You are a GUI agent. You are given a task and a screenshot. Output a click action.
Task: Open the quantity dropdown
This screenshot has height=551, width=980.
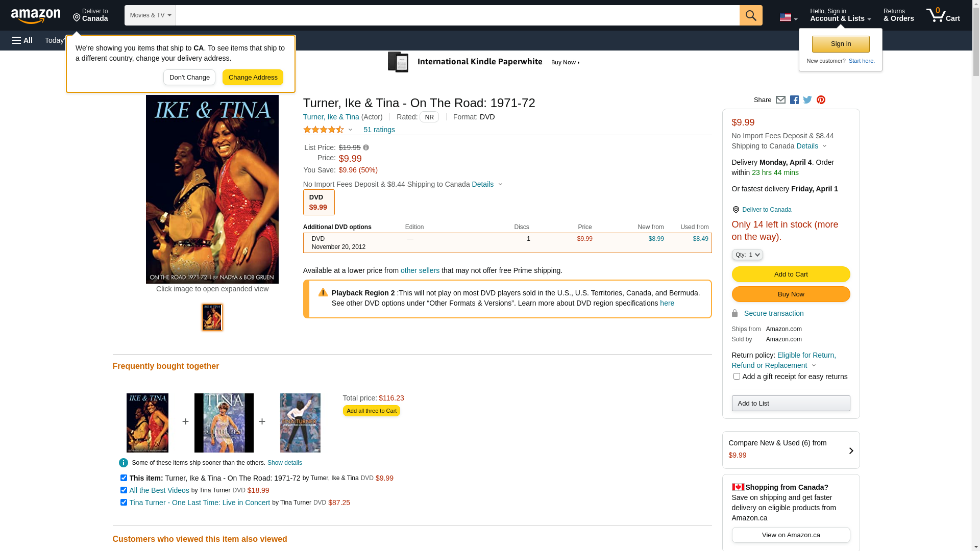tap(747, 255)
